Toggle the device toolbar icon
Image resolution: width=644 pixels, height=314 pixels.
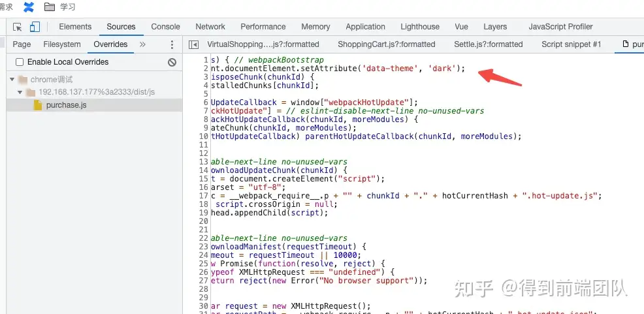click(x=35, y=27)
